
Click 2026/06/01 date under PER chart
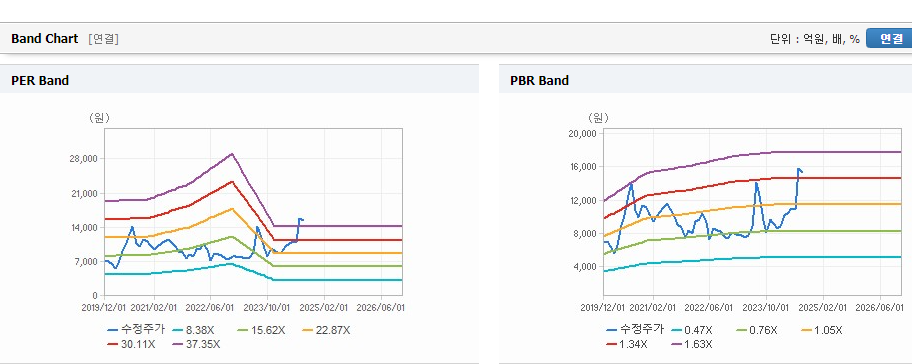pyautogui.click(x=380, y=308)
